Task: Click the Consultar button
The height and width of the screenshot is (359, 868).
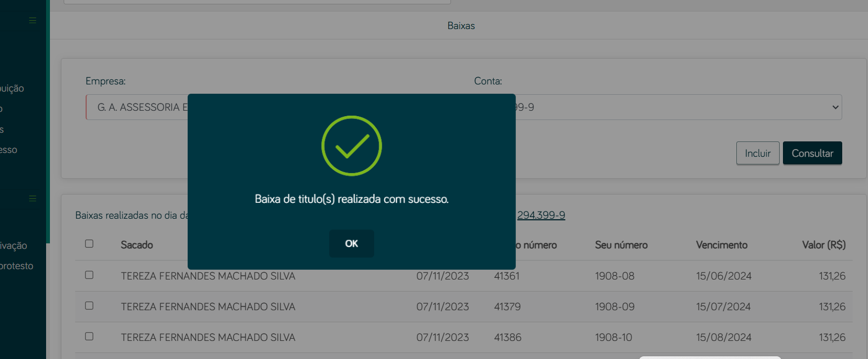Action: point(812,153)
